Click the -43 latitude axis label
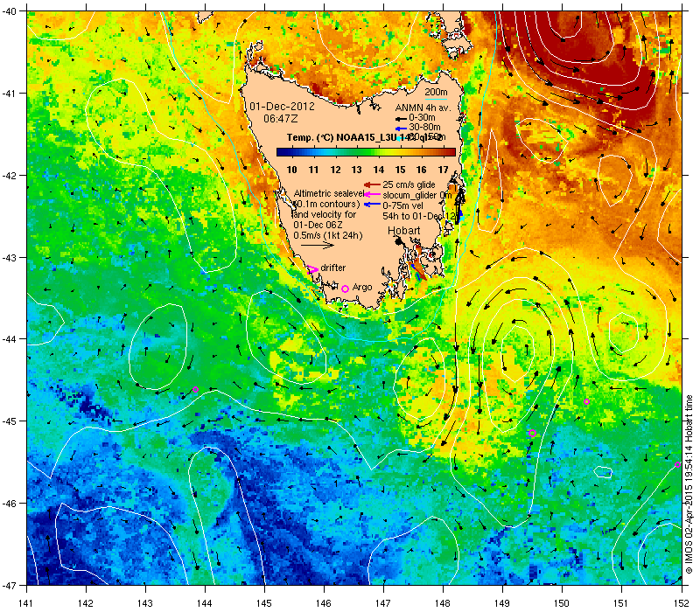 coord(10,258)
